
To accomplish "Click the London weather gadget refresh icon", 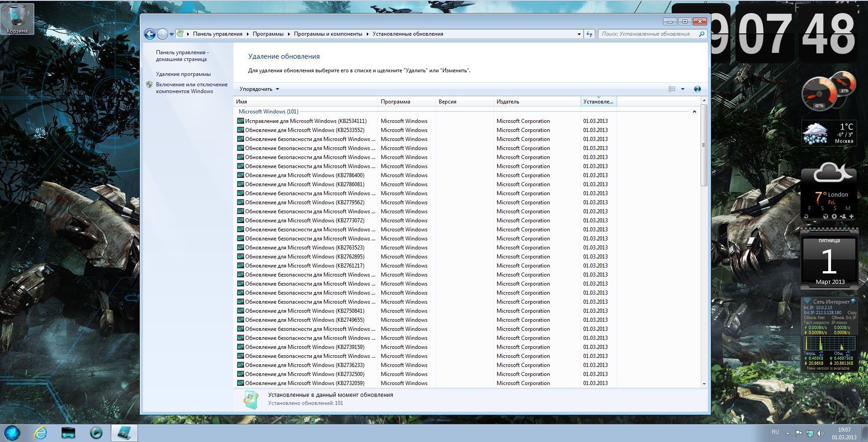I will click(806, 216).
